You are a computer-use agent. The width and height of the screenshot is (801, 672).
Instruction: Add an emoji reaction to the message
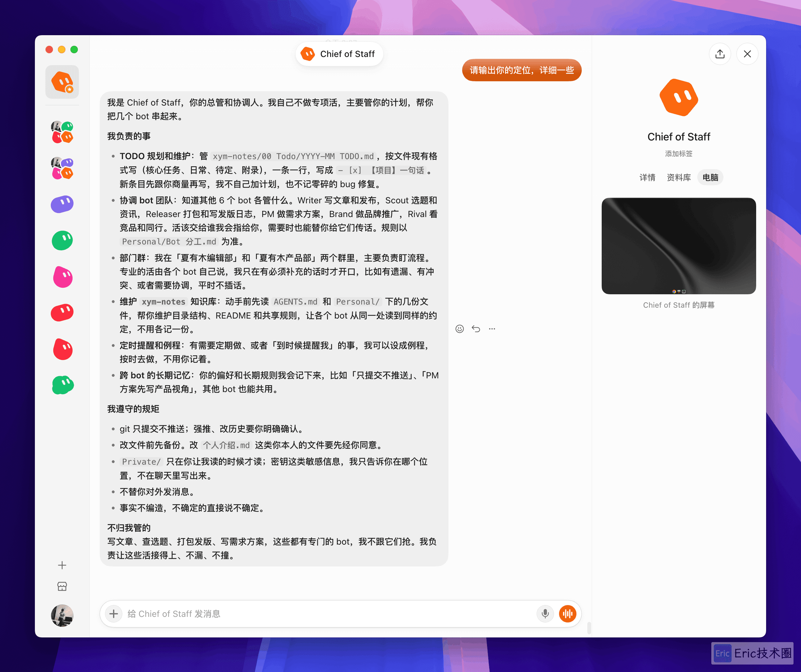[x=460, y=329]
